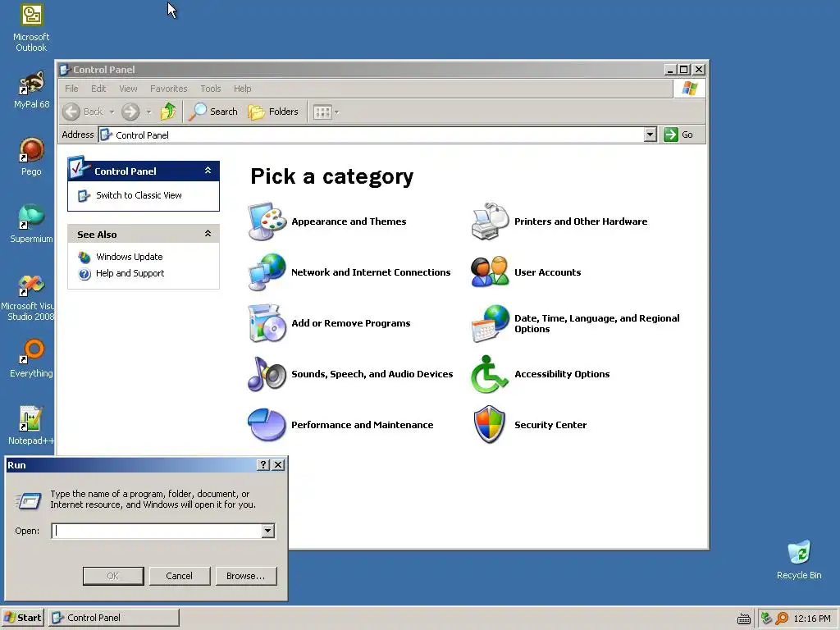Open the Forward history dropdown arrow
The height and width of the screenshot is (630, 840).
point(149,112)
